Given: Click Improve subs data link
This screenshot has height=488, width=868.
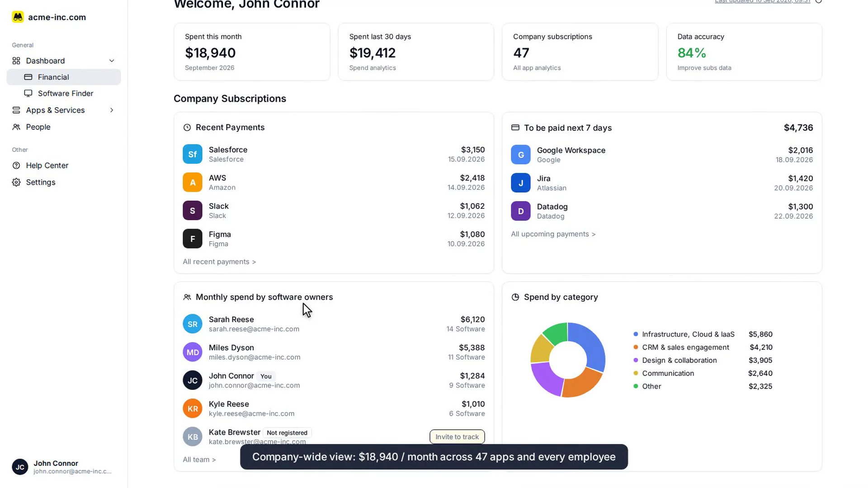Looking at the screenshot, I should pyautogui.click(x=704, y=68).
